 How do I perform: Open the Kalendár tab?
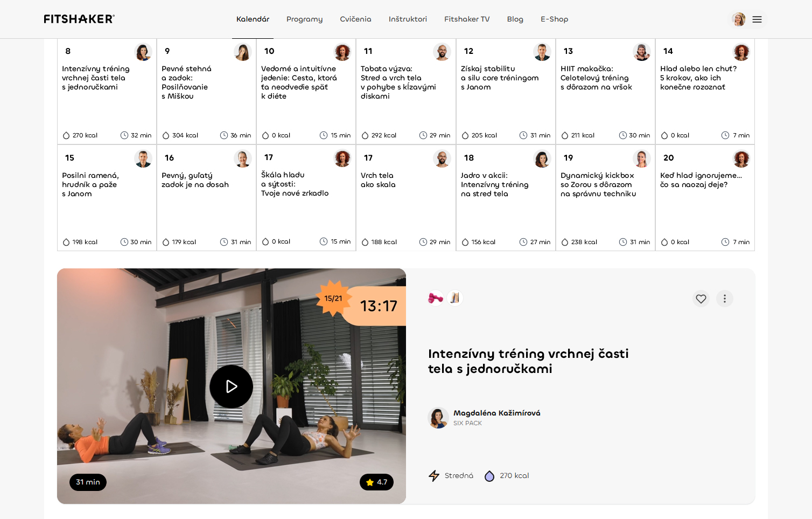(253, 19)
